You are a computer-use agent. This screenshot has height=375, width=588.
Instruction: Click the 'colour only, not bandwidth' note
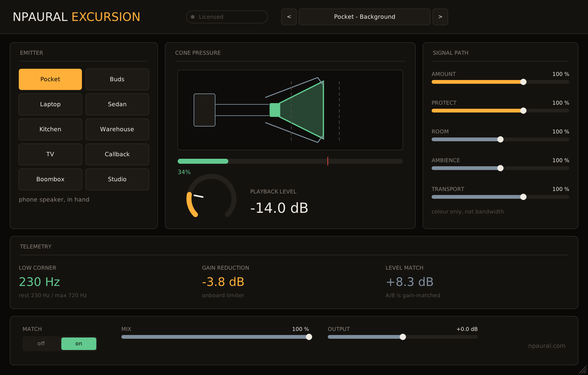[x=468, y=212]
